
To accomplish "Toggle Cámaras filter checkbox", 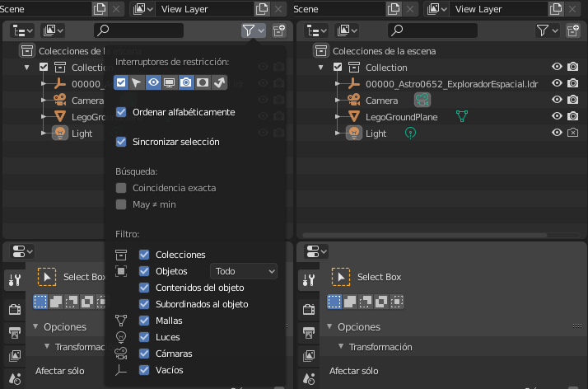I will point(144,354).
